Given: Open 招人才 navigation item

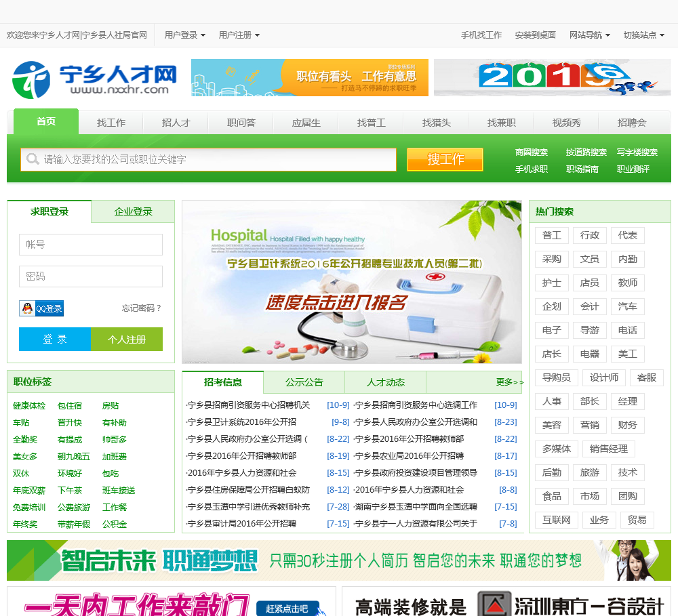Looking at the screenshot, I should point(176,123).
